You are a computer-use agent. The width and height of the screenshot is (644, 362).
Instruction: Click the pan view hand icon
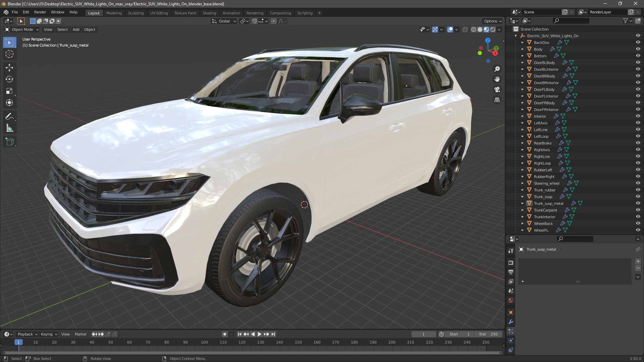click(x=497, y=79)
